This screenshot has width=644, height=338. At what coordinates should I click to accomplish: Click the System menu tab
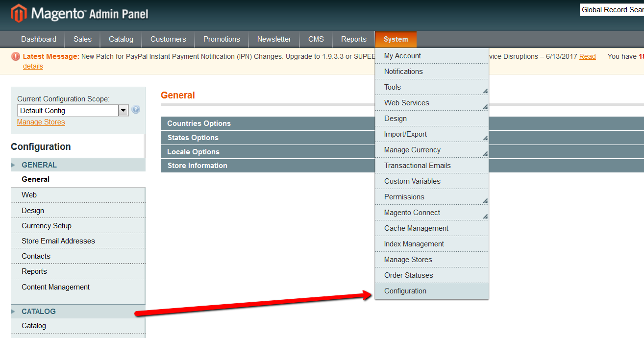pyautogui.click(x=396, y=39)
